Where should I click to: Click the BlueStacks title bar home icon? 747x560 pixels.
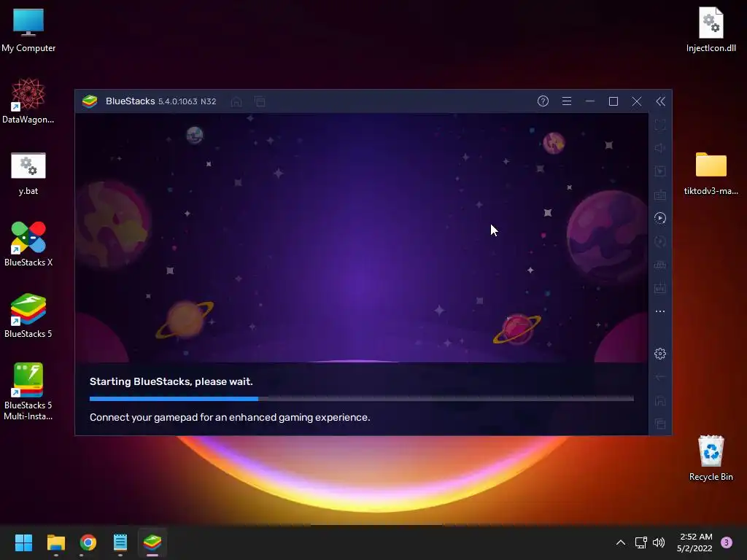(236, 101)
